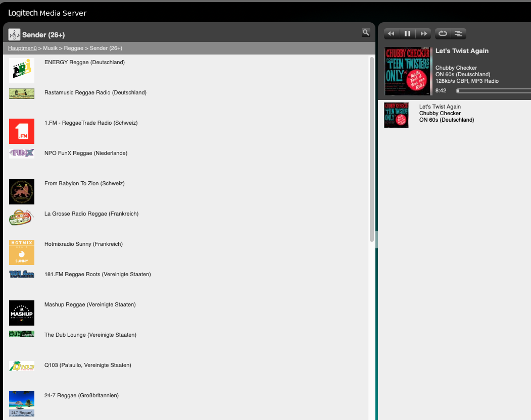Select 24-7 Reggae (Großbritannien)
The height and width of the screenshot is (420, 531).
coord(82,395)
